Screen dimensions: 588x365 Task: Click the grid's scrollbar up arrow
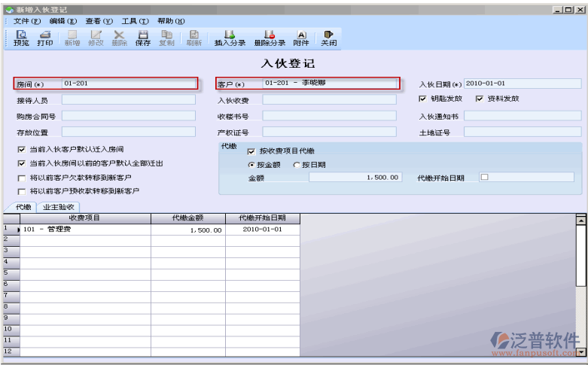tap(580, 220)
